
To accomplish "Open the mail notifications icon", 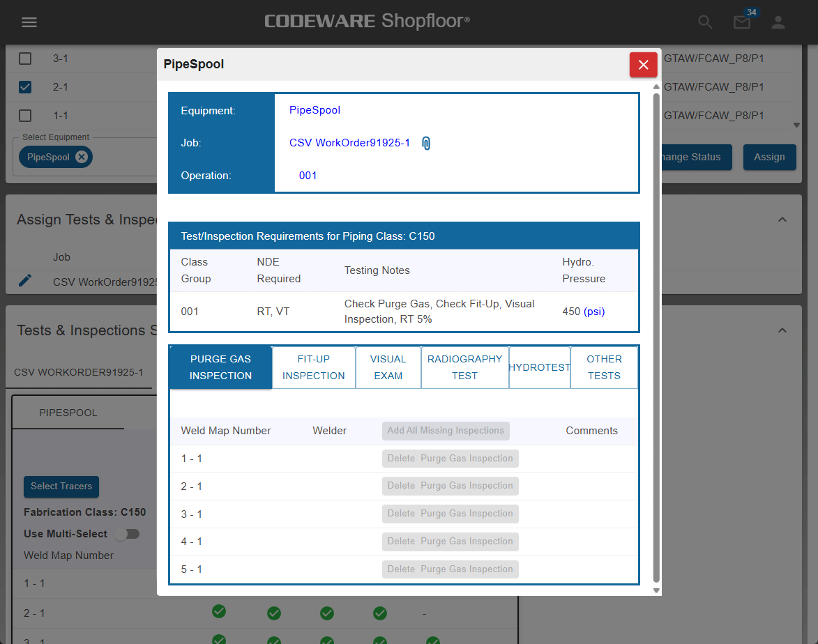I will click(742, 22).
